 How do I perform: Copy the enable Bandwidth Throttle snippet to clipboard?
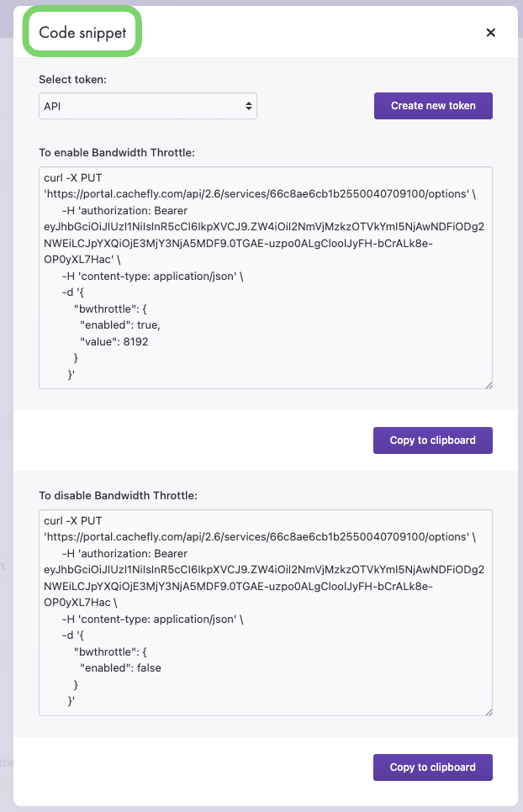pos(433,440)
